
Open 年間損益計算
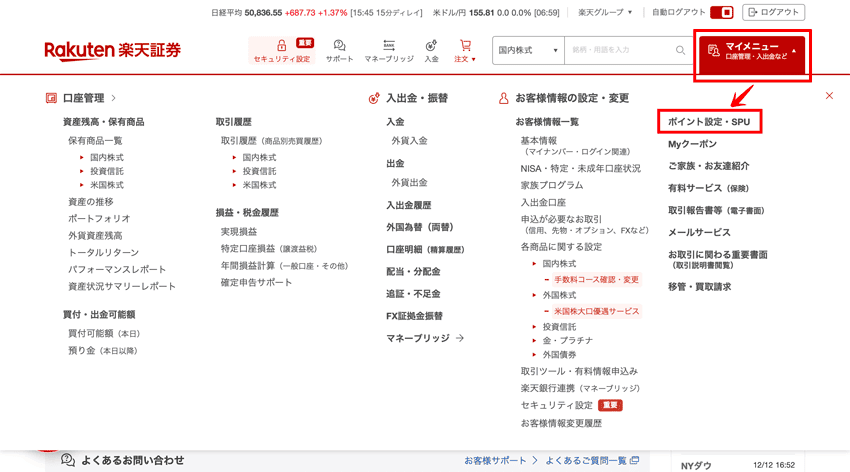click(x=284, y=266)
